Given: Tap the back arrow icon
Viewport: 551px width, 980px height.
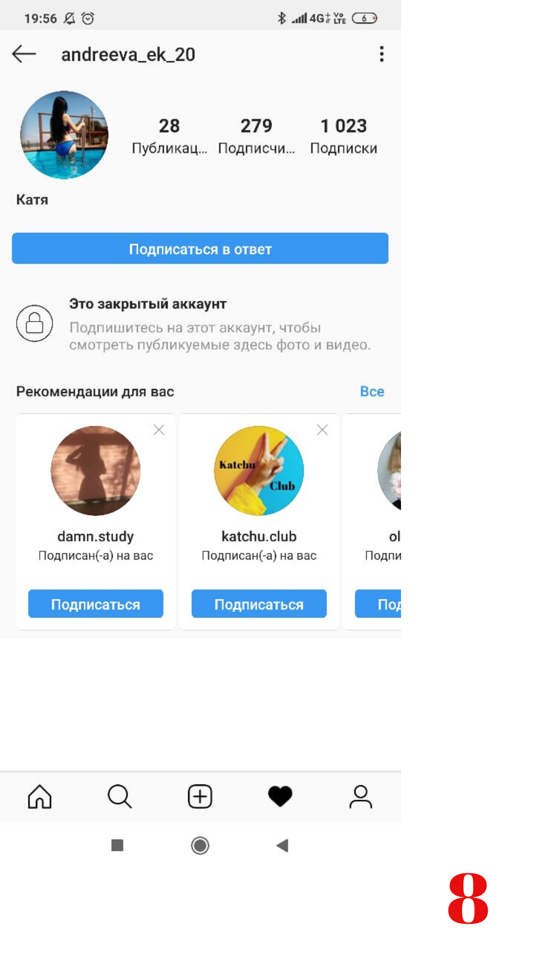Looking at the screenshot, I should (x=24, y=54).
